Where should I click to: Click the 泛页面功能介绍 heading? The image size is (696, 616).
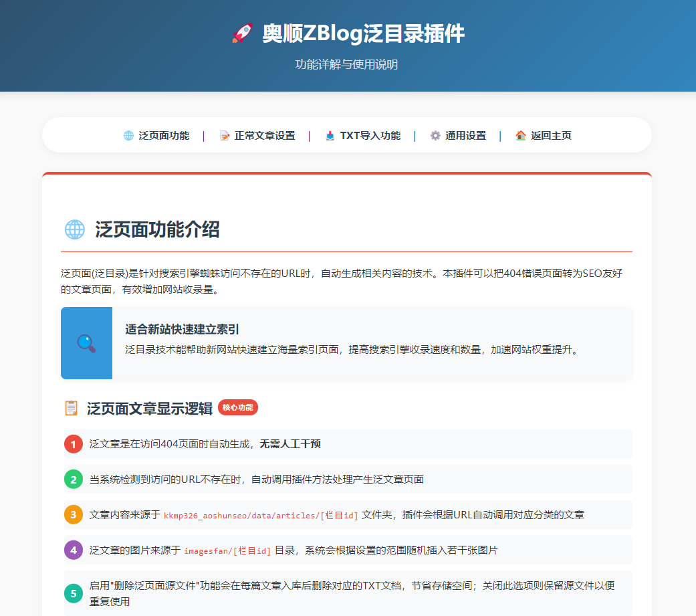click(157, 229)
